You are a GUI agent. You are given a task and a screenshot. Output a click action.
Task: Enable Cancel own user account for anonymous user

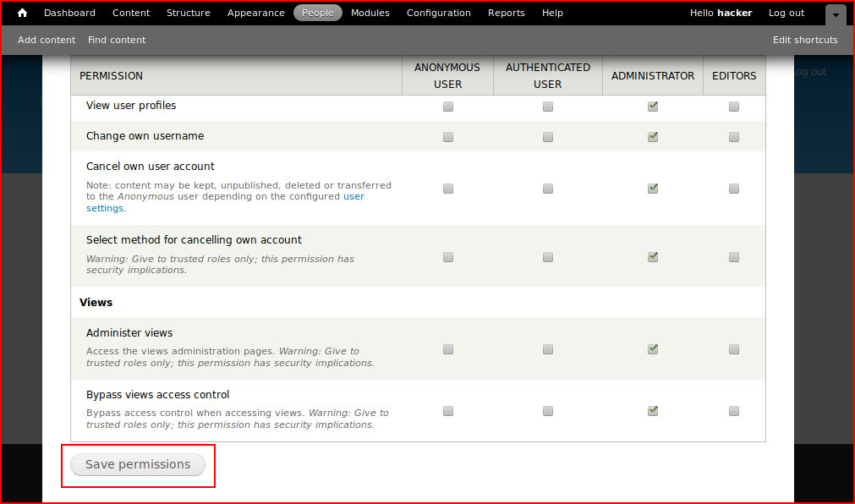click(447, 189)
